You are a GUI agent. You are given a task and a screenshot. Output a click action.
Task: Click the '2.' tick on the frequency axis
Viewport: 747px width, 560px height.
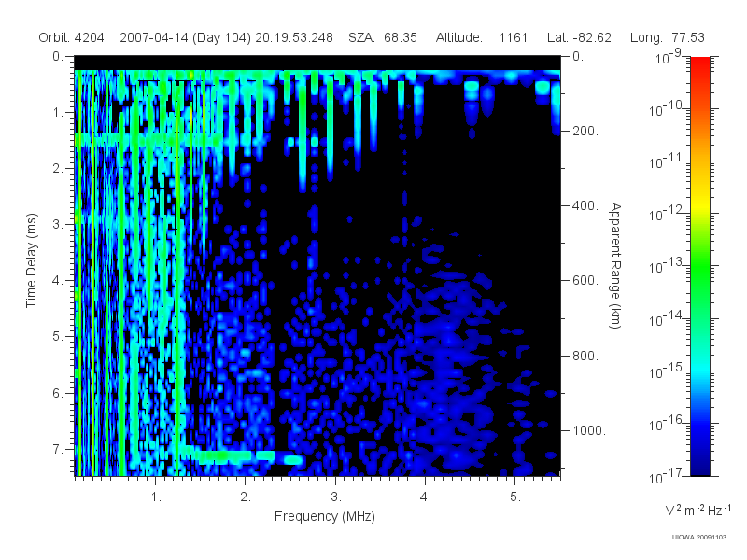pyautogui.click(x=246, y=497)
